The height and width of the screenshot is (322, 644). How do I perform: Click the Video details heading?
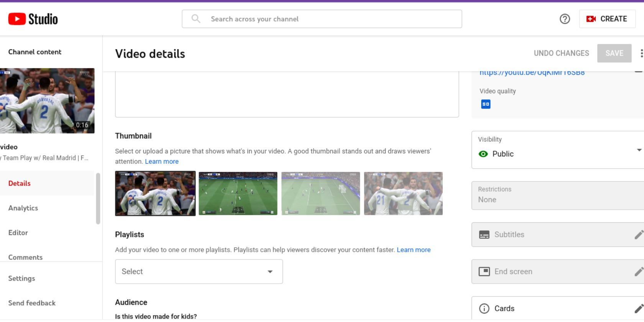(150, 54)
